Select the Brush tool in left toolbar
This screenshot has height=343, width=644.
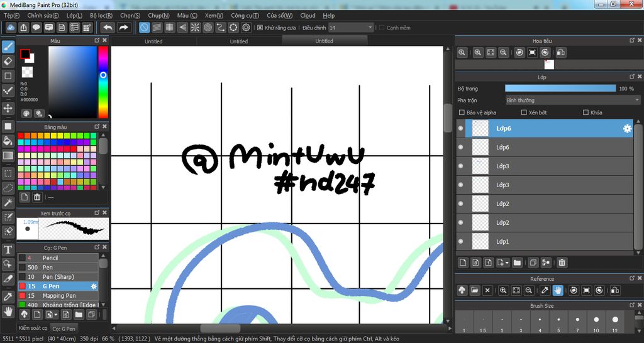click(8, 46)
